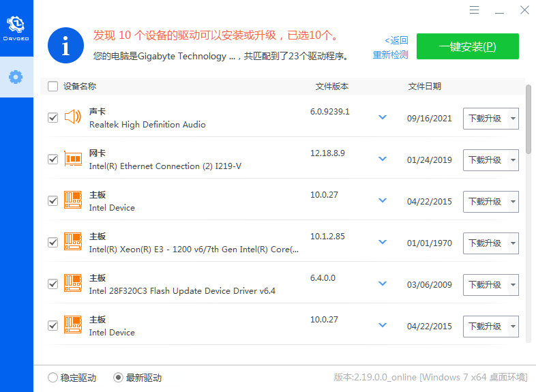Click 下载升级 button for Realtek audio
The height and width of the screenshot is (392, 536).
tap(486, 119)
